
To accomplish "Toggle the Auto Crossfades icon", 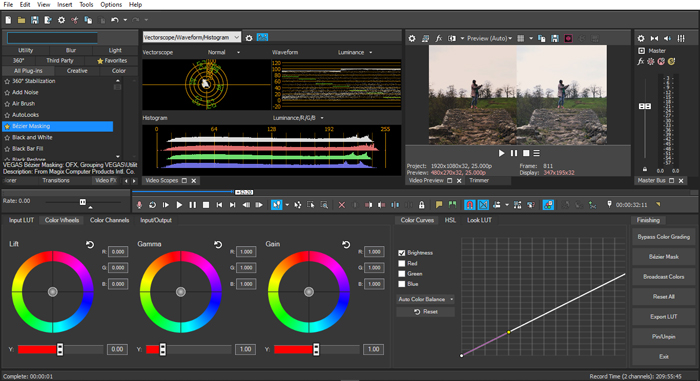I will pyautogui.click(x=483, y=205).
